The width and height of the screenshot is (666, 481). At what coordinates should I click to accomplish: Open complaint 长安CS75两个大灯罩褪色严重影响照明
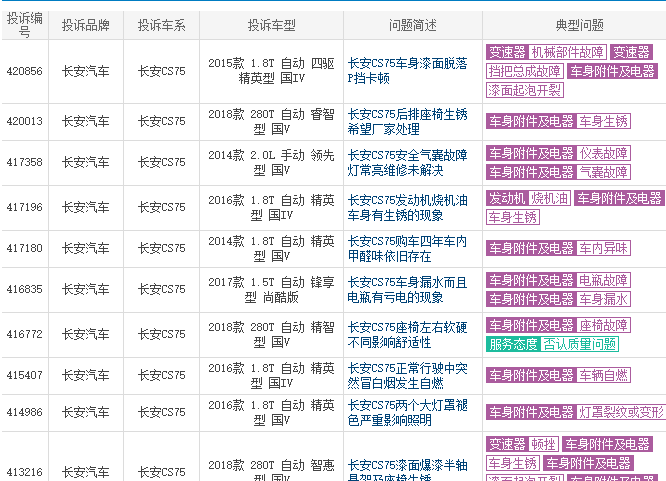point(407,412)
